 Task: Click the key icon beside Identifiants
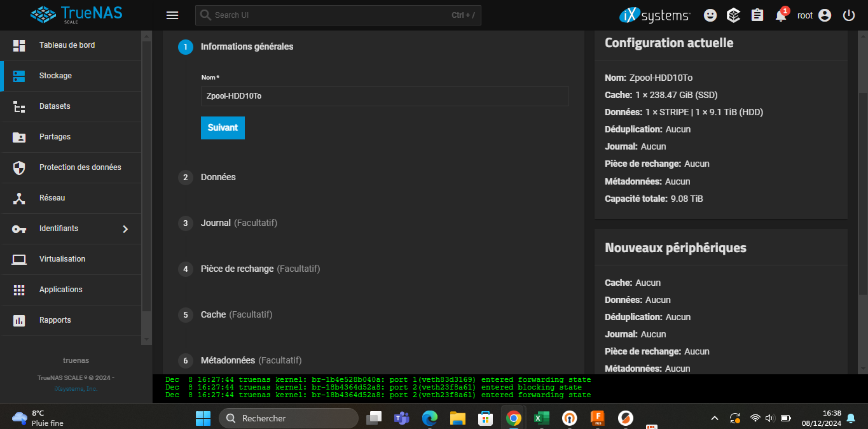coord(19,229)
